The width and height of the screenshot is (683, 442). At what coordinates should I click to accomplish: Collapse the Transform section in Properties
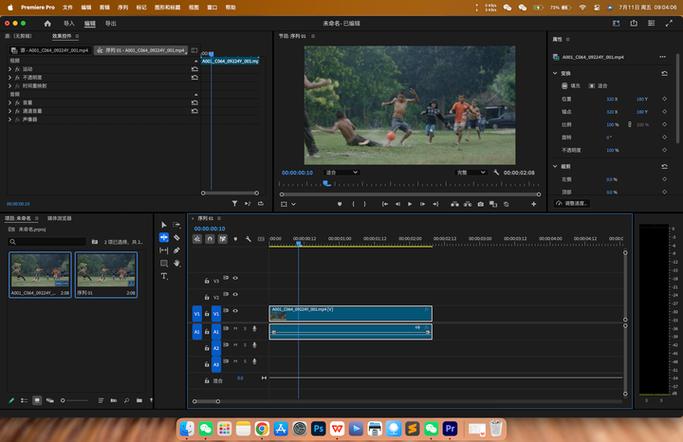555,73
